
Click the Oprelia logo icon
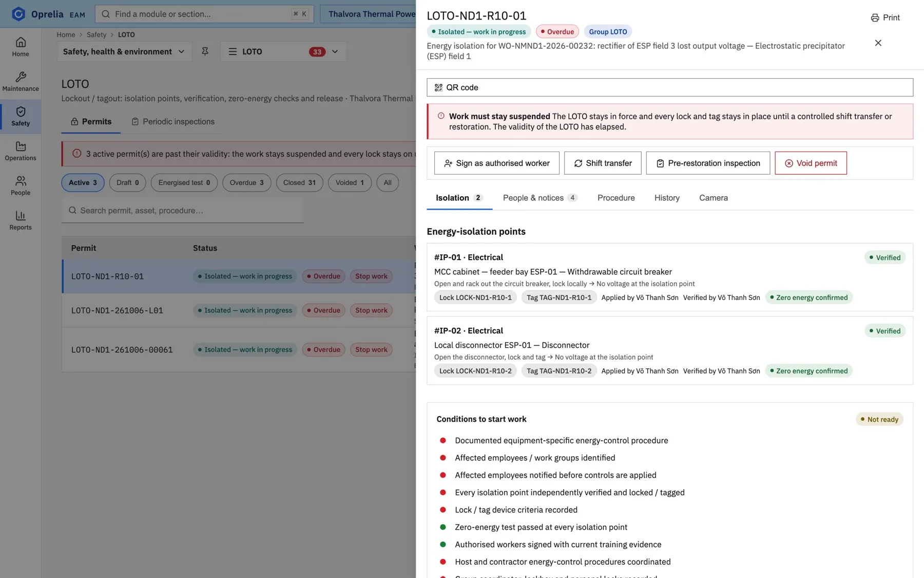[x=18, y=14]
